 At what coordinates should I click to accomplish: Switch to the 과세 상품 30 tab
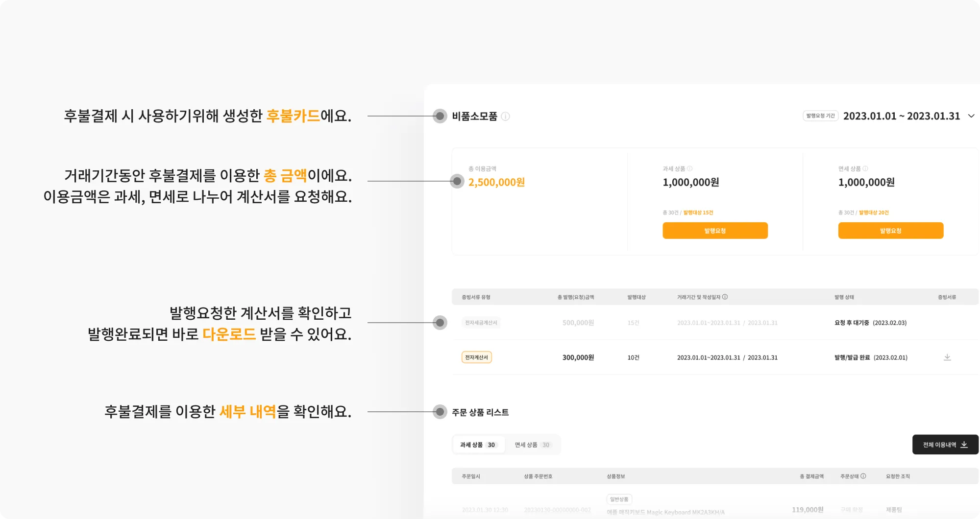(x=478, y=445)
